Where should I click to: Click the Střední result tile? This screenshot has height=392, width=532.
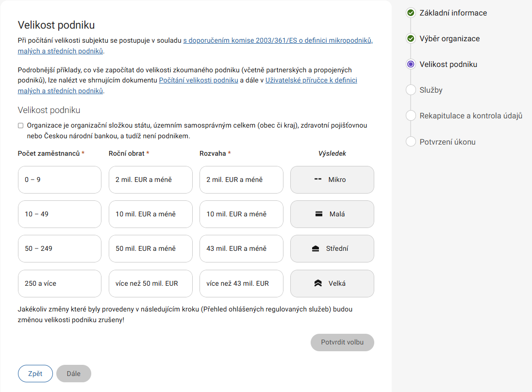pos(332,248)
